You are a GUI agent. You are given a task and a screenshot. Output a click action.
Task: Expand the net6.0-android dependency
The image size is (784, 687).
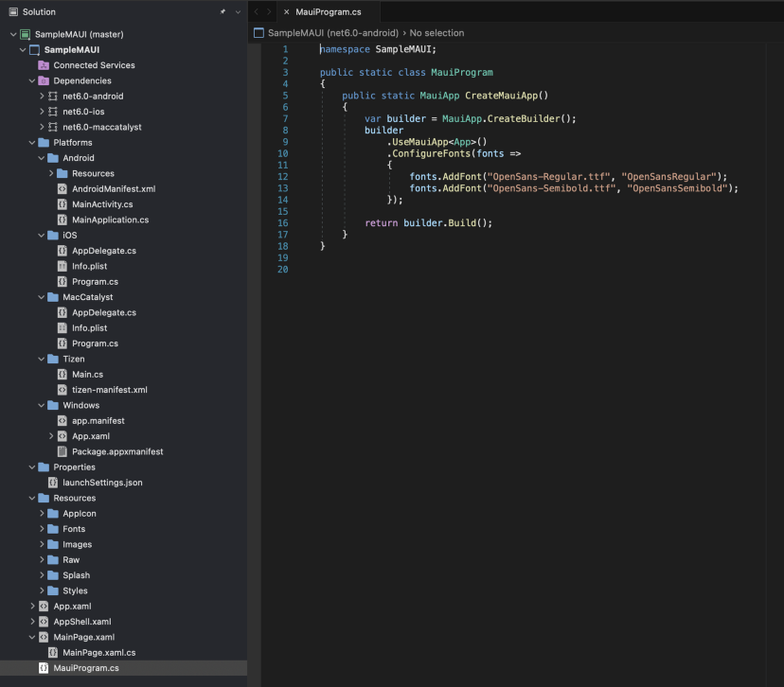42,96
